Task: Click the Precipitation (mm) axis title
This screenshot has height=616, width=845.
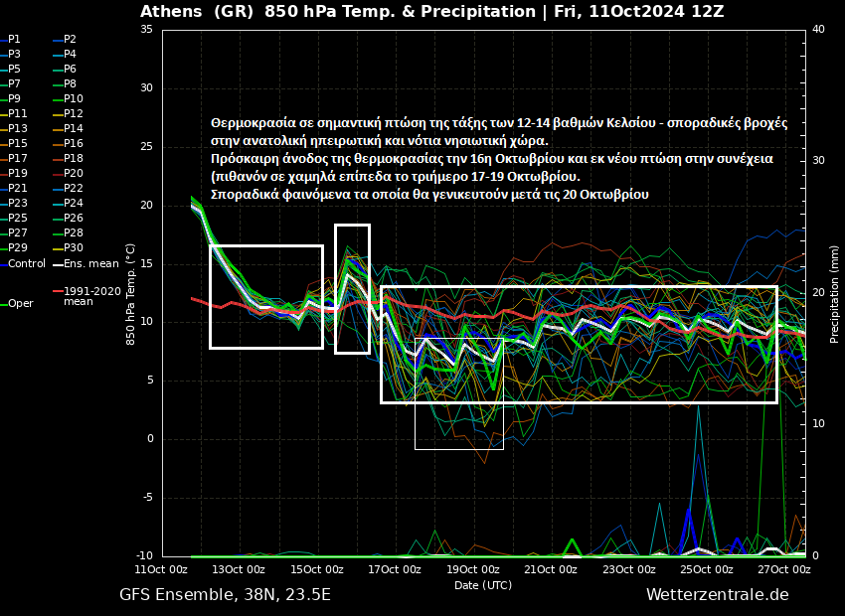Action: click(834, 292)
